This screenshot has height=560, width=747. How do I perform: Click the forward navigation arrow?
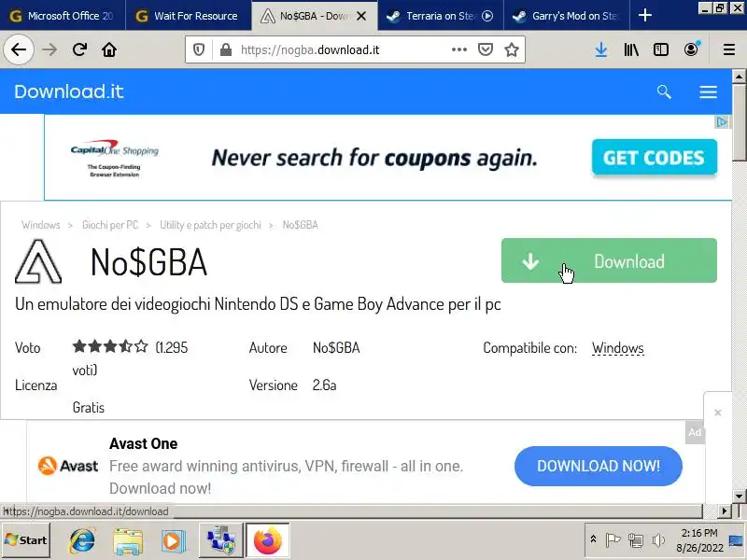49,49
